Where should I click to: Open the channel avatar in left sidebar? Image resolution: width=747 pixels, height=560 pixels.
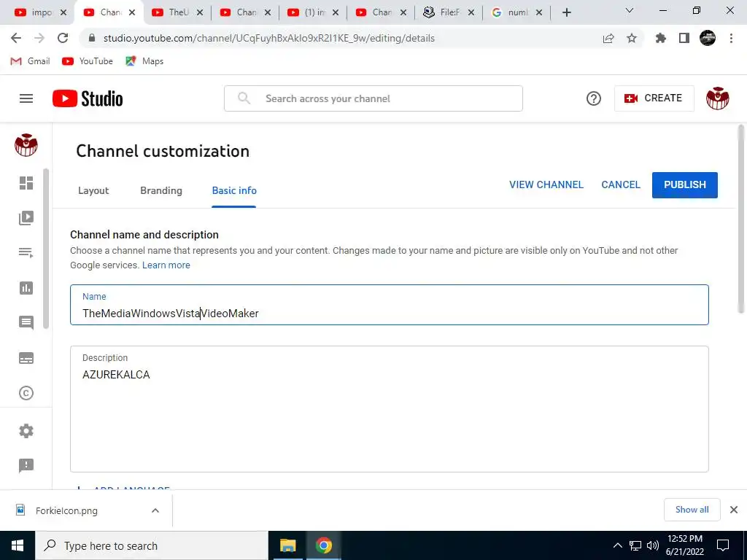[x=26, y=145]
